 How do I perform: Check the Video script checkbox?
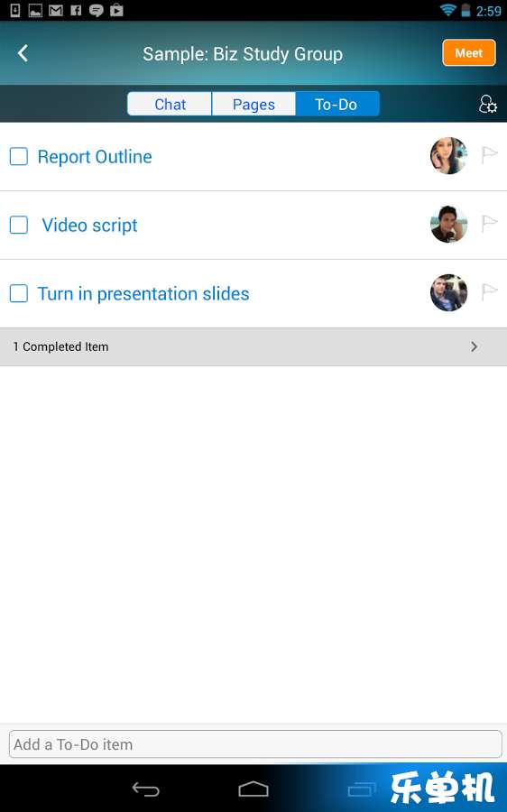coord(19,225)
